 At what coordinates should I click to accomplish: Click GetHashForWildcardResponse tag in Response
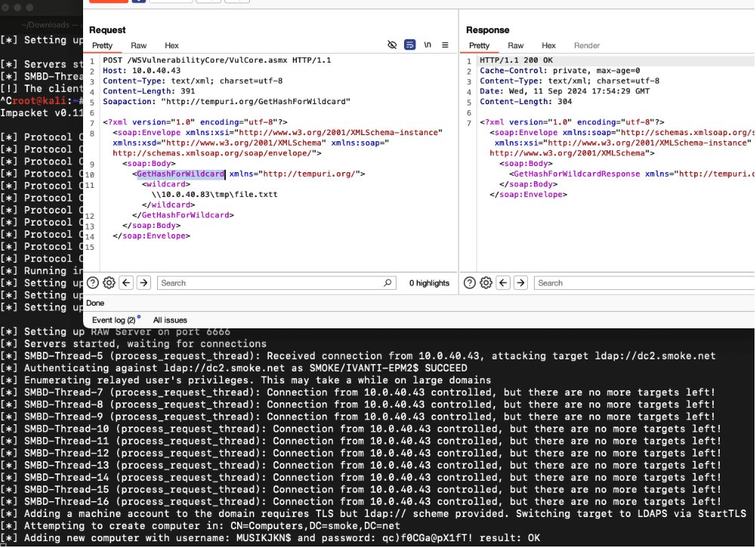pos(577,174)
